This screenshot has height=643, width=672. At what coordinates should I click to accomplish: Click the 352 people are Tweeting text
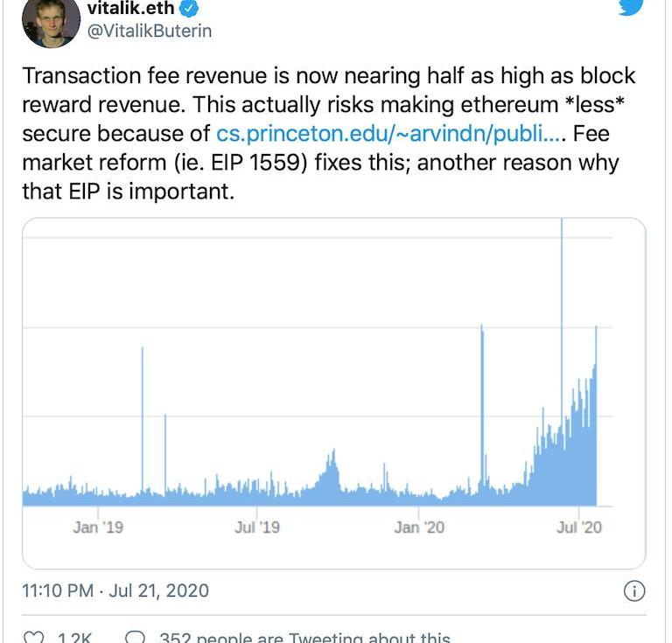[304, 638]
